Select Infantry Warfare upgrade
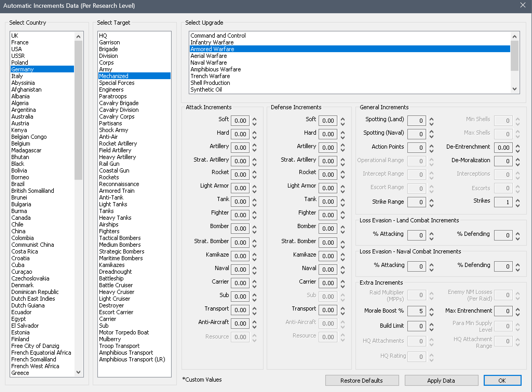This screenshot has width=532, height=392. (x=212, y=42)
